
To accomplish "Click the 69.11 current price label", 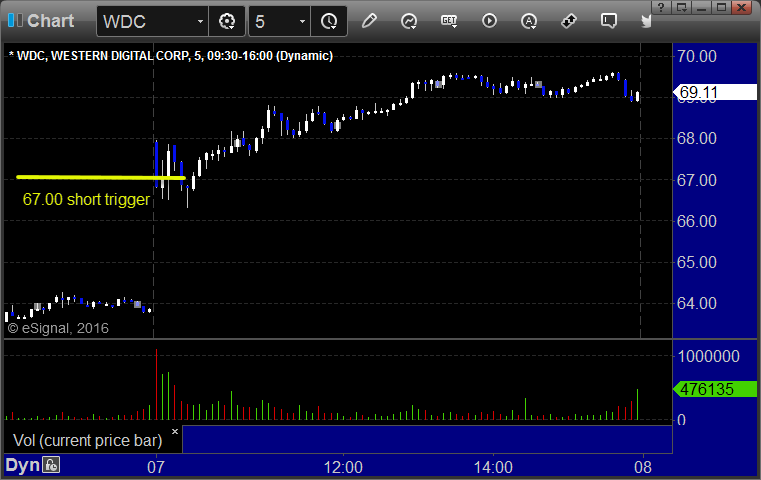I will pyautogui.click(x=715, y=92).
